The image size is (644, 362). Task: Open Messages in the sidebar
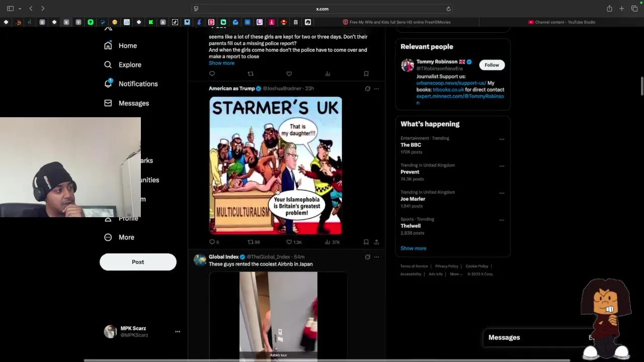pos(134,103)
